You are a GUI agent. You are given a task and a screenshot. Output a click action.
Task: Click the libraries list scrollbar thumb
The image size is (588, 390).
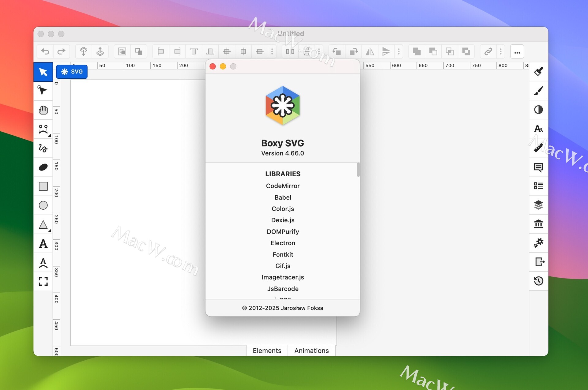point(358,170)
